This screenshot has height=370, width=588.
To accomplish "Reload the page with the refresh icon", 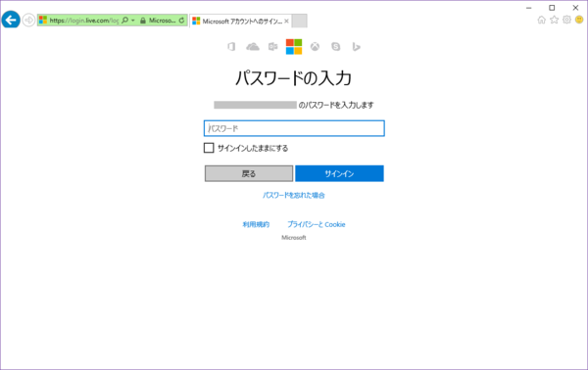I will pos(181,21).
